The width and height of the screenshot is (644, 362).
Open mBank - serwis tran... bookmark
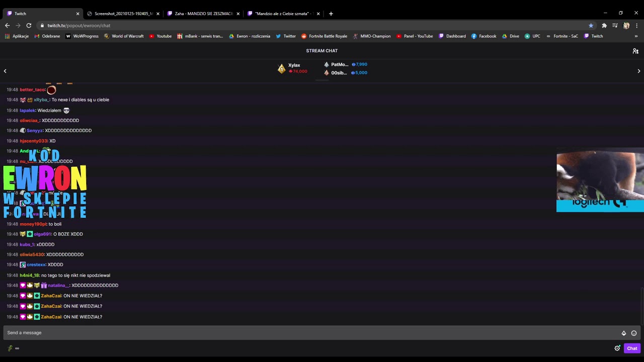point(200,36)
